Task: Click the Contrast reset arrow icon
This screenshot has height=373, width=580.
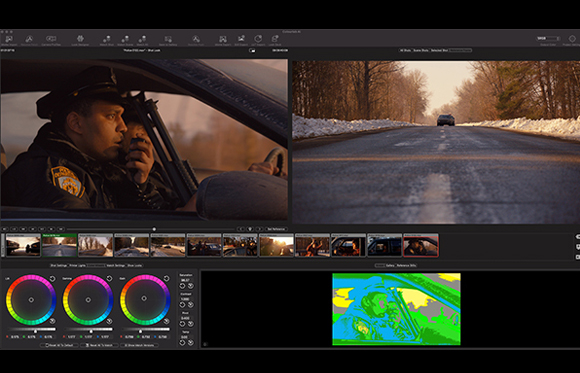Action: click(x=182, y=305)
